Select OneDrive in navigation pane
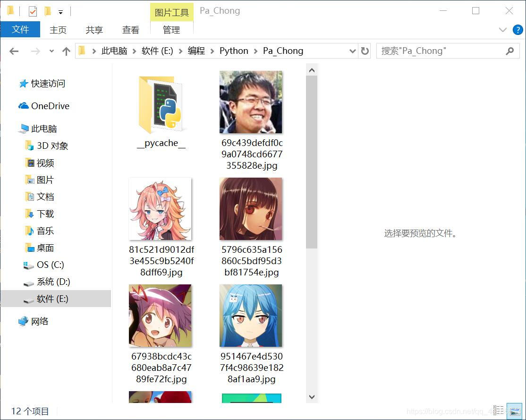The width and height of the screenshot is (526, 420). tap(44, 106)
